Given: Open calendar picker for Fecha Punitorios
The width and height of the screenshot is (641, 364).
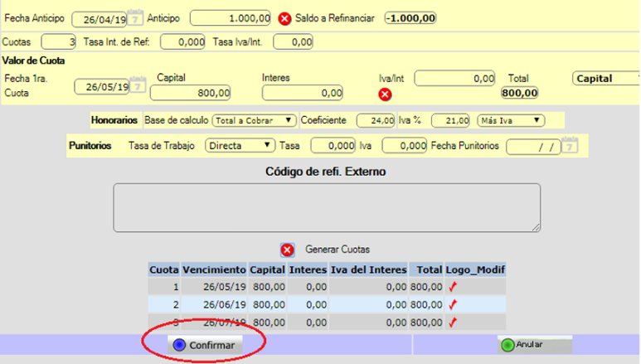Looking at the screenshot, I should coord(570,146).
